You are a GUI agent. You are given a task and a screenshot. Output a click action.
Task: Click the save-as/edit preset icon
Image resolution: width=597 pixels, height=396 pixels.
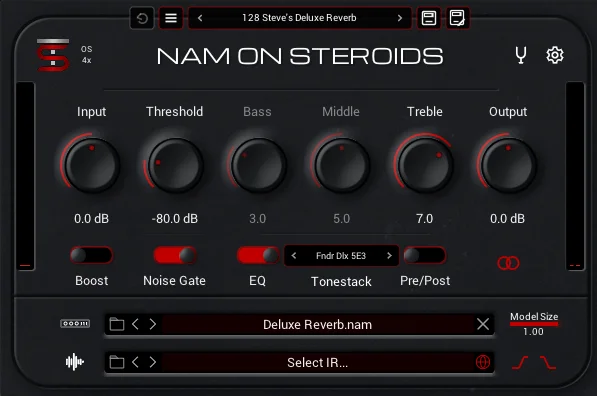click(457, 18)
